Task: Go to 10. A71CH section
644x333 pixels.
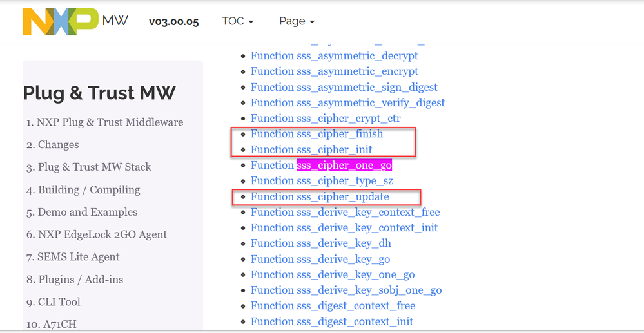Action: 52,325
